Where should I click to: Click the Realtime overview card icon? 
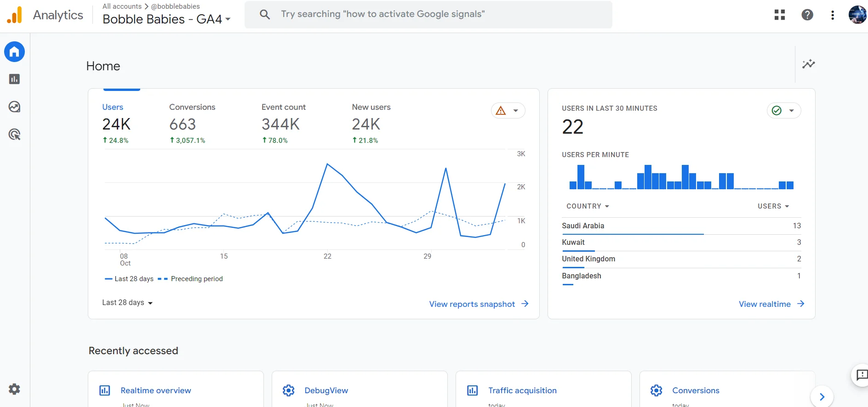[105, 390]
